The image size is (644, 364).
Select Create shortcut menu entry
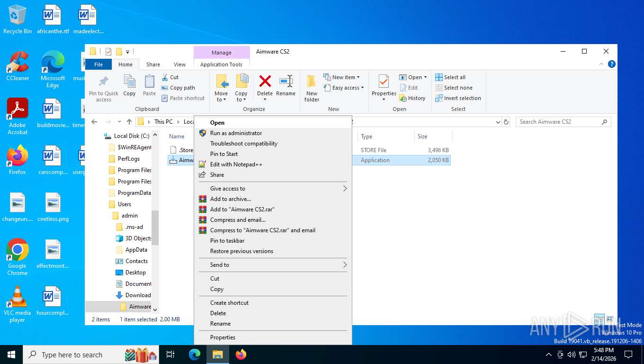(273, 303)
